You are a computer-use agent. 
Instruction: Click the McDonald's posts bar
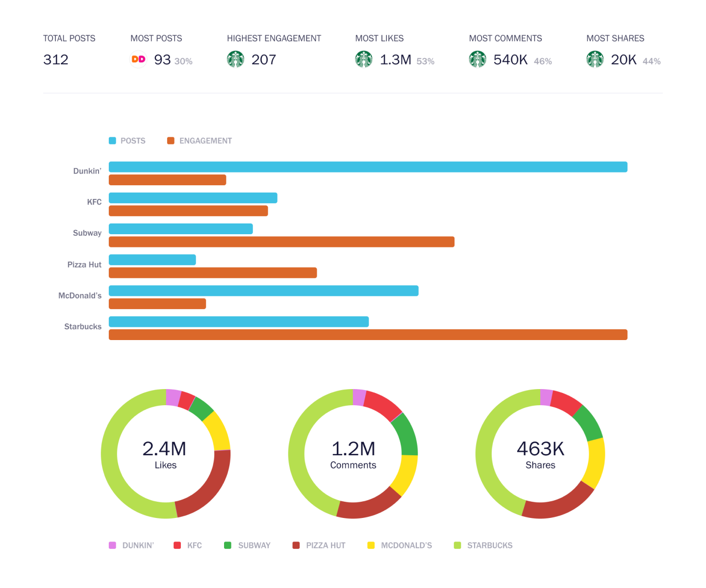point(264,291)
